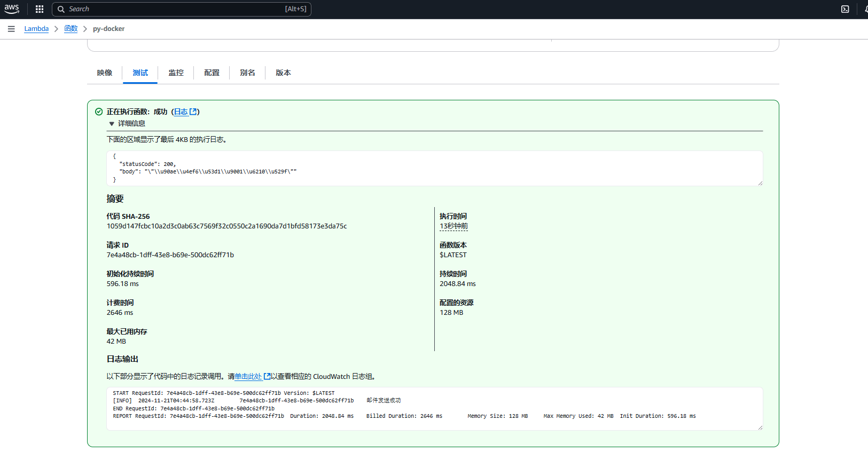Open the 配置 tab

[x=212, y=73]
